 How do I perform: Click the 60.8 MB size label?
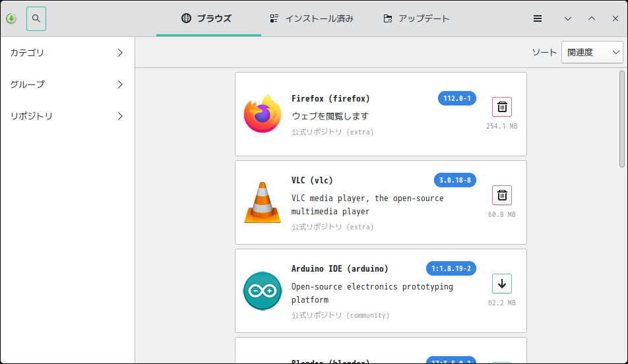[x=502, y=214]
